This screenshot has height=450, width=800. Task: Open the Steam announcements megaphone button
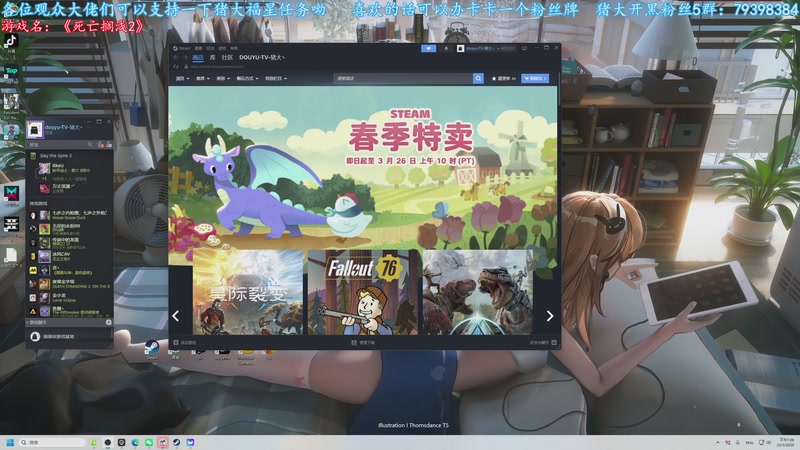(429, 48)
